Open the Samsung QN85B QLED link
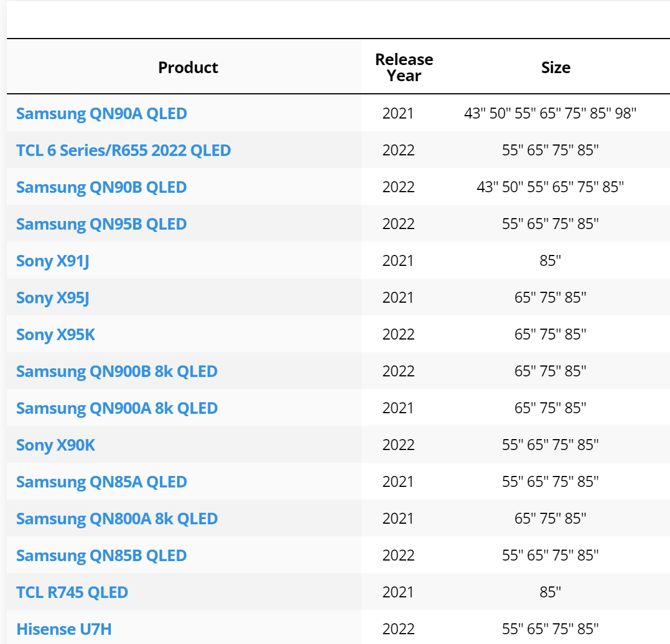Image resolution: width=670 pixels, height=644 pixels. [x=101, y=555]
